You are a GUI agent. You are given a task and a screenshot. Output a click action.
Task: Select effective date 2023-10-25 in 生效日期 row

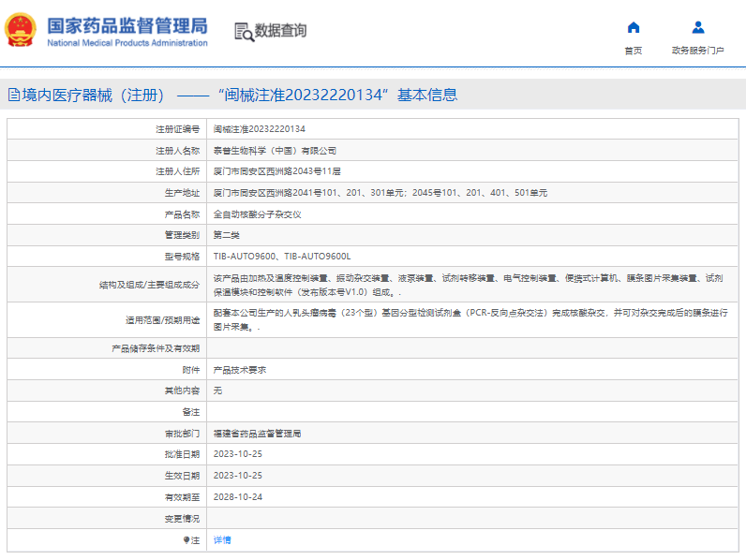238,476
